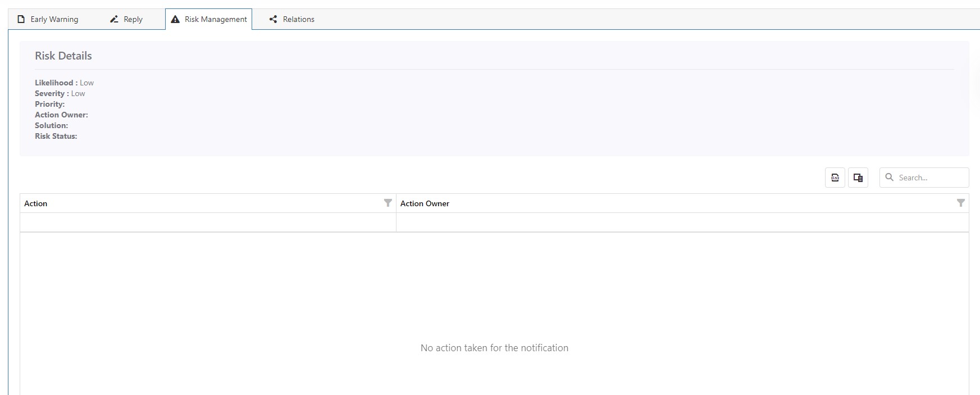This screenshot has width=980, height=395.
Task: Export the grid to xlsx file
Action: click(x=835, y=178)
